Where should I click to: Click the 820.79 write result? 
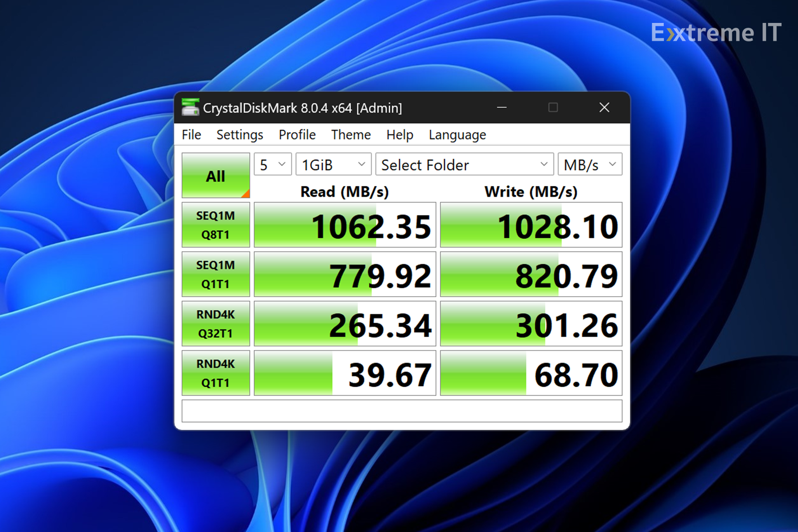click(x=531, y=274)
